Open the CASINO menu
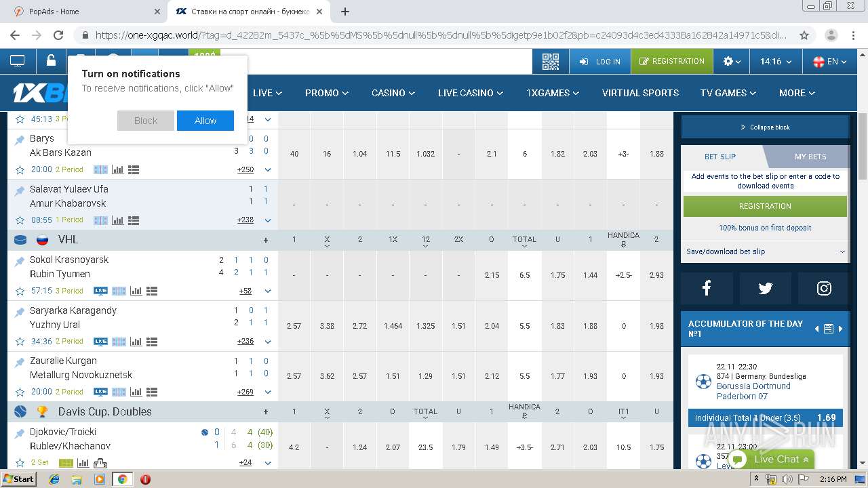The width and height of the screenshot is (868, 488). tap(393, 93)
